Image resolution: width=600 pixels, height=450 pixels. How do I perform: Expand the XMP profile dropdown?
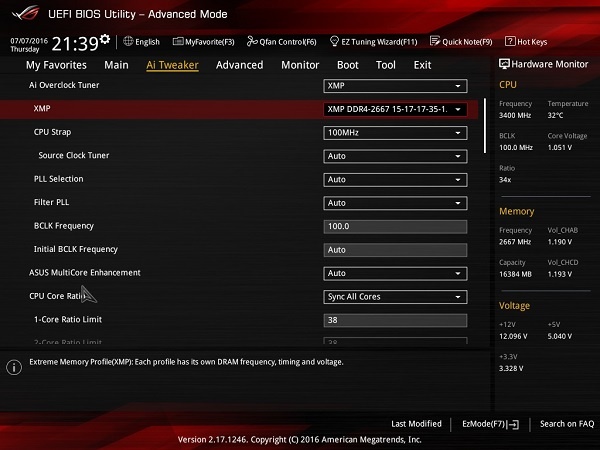(x=395, y=109)
